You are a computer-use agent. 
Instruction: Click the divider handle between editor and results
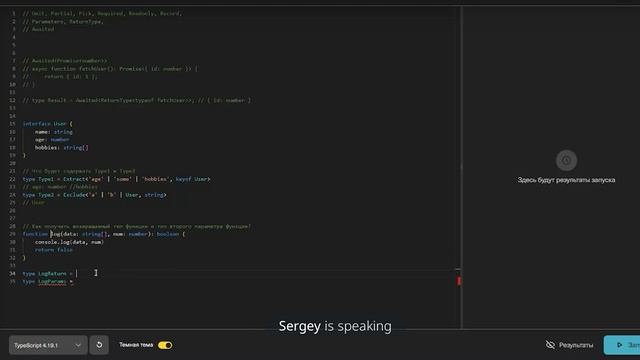click(x=462, y=167)
